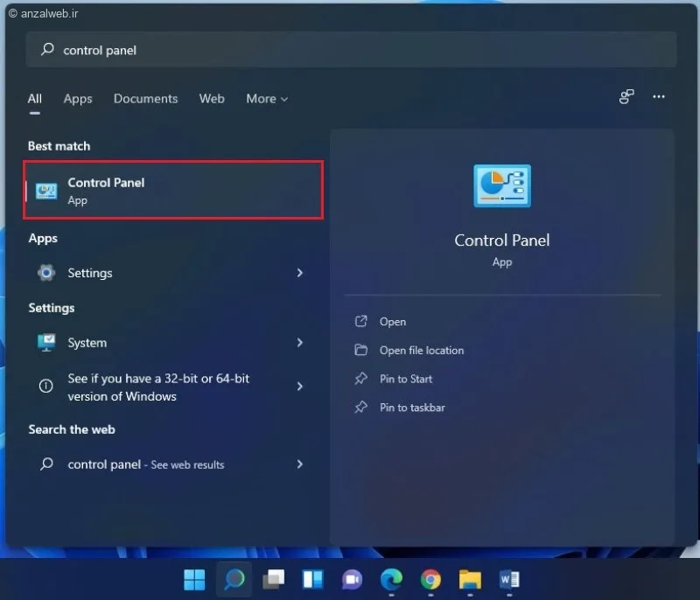The height and width of the screenshot is (600, 700).
Task: Click the magnifier icon beside web result
Action: [46, 464]
